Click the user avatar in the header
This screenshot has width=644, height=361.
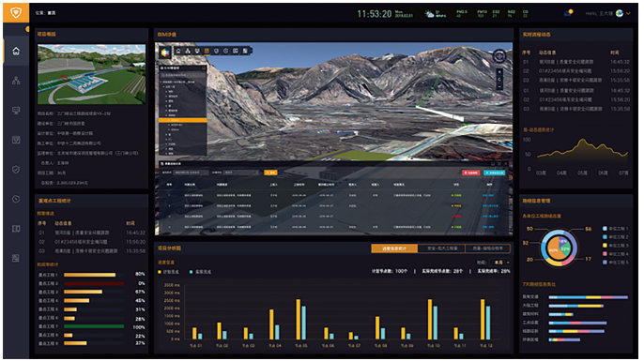click(x=620, y=13)
